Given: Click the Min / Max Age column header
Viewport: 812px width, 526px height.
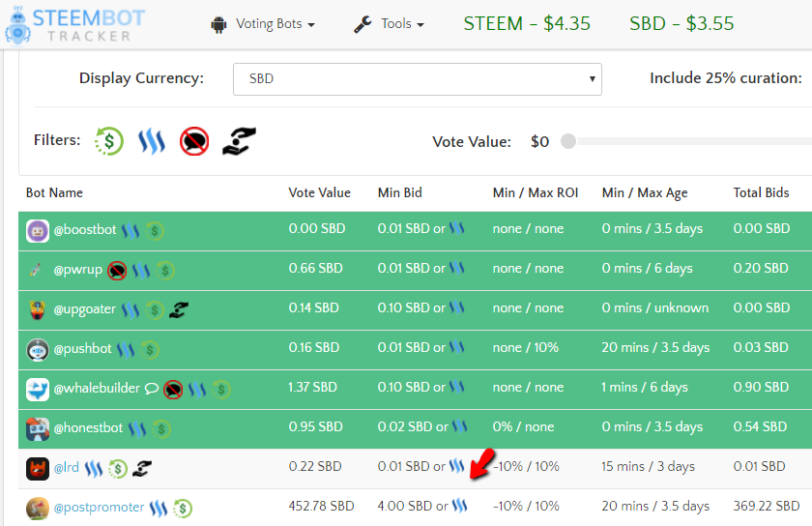Looking at the screenshot, I should (645, 193).
